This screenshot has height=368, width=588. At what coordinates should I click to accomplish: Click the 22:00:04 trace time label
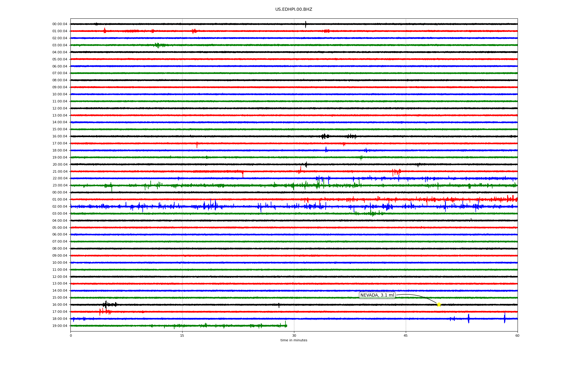coord(60,178)
